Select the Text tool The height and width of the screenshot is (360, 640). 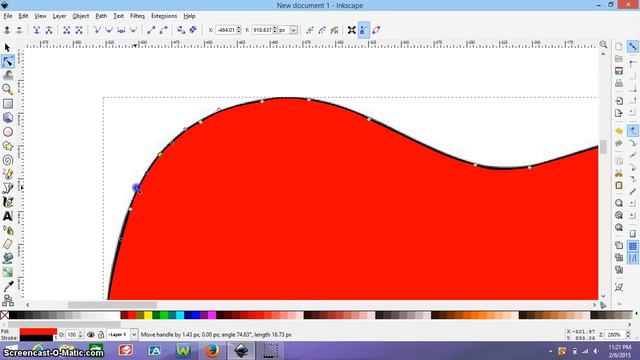pos(8,216)
